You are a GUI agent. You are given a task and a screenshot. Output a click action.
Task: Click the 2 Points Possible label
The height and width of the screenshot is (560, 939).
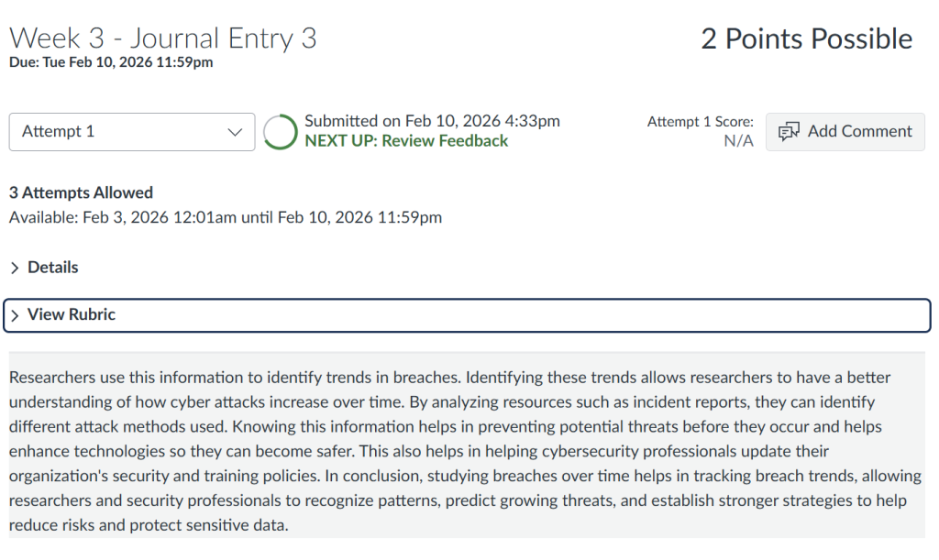click(x=806, y=38)
